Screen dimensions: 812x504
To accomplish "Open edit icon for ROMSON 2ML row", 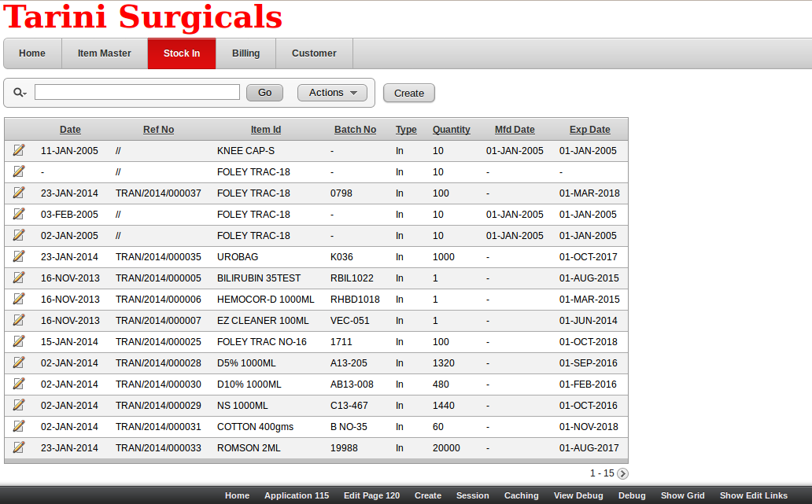I will point(19,447).
